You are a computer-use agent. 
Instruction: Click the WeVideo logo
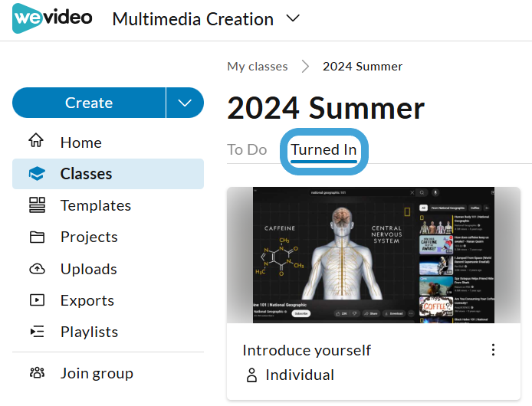click(52, 18)
